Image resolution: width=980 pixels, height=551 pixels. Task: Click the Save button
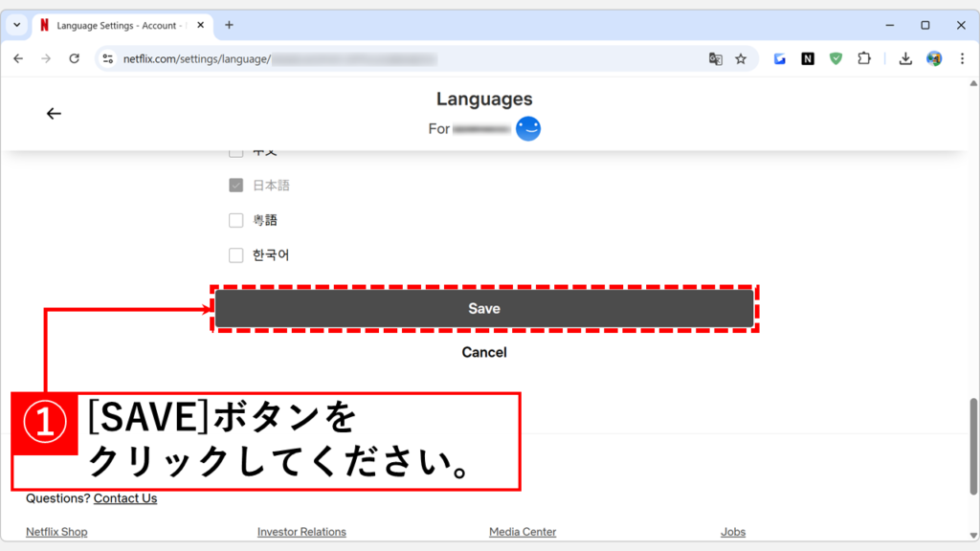click(484, 309)
